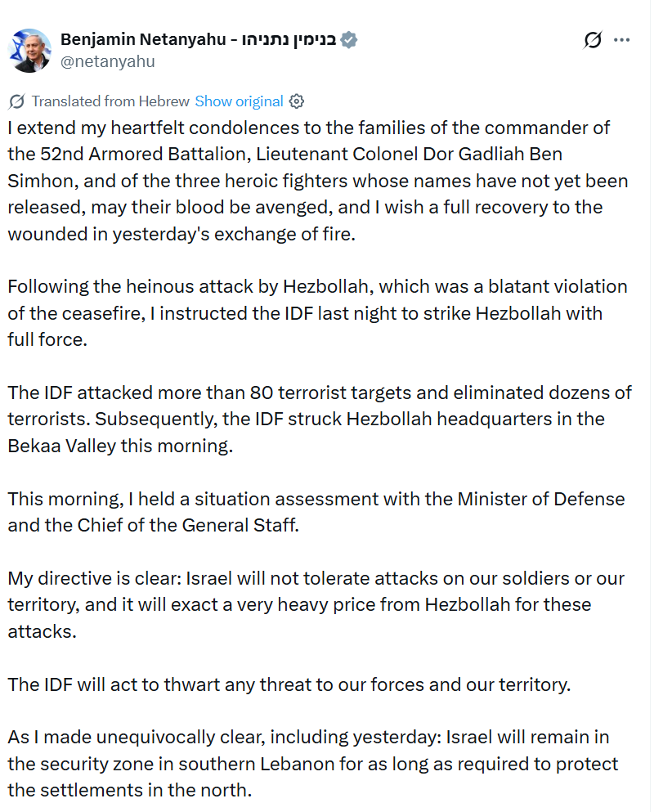Open translation settings gear icon
This screenshot has height=812, width=672.
pos(297,101)
